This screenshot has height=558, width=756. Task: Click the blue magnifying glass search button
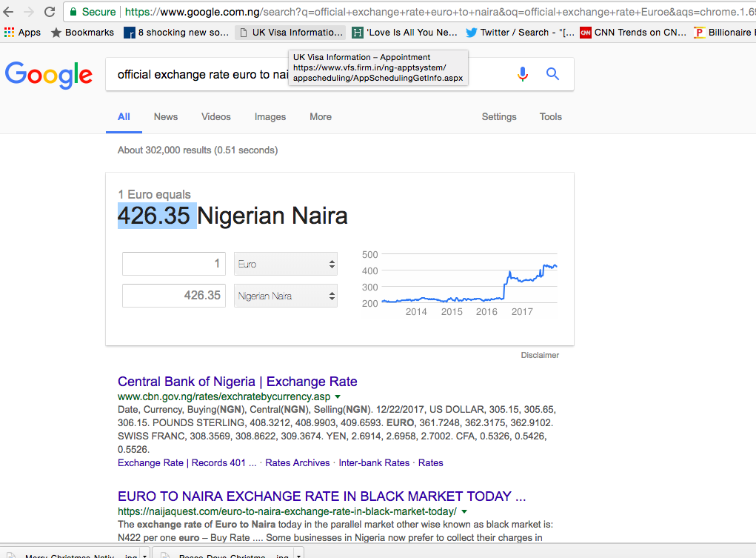552,74
